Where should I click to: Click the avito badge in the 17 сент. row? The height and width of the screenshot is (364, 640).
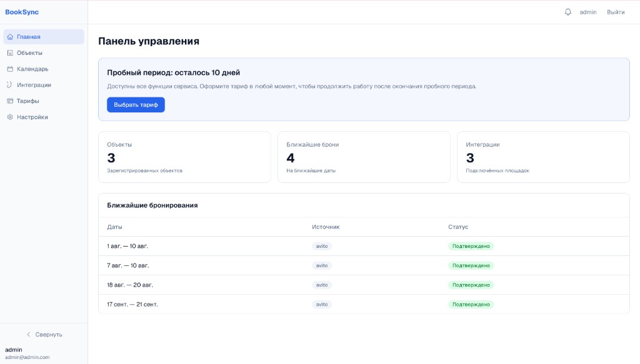pyautogui.click(x=322, y=304)
